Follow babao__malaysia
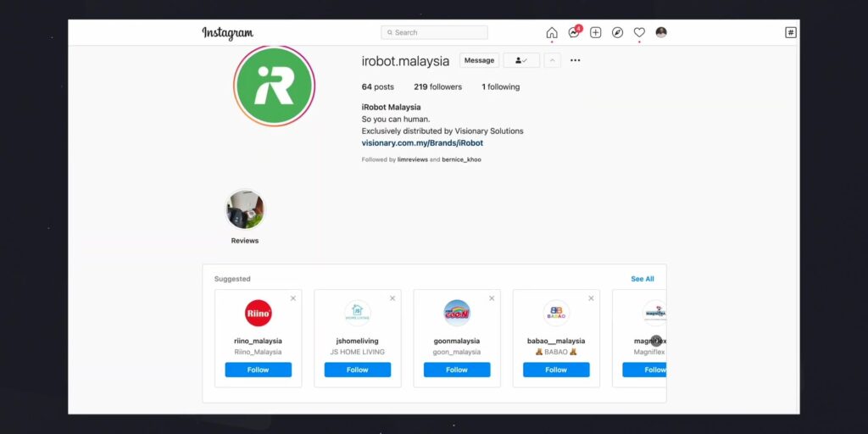 556,370
